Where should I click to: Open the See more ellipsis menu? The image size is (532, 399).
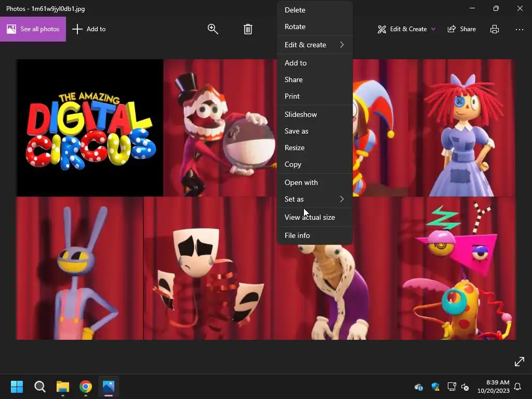pos(519,30)
